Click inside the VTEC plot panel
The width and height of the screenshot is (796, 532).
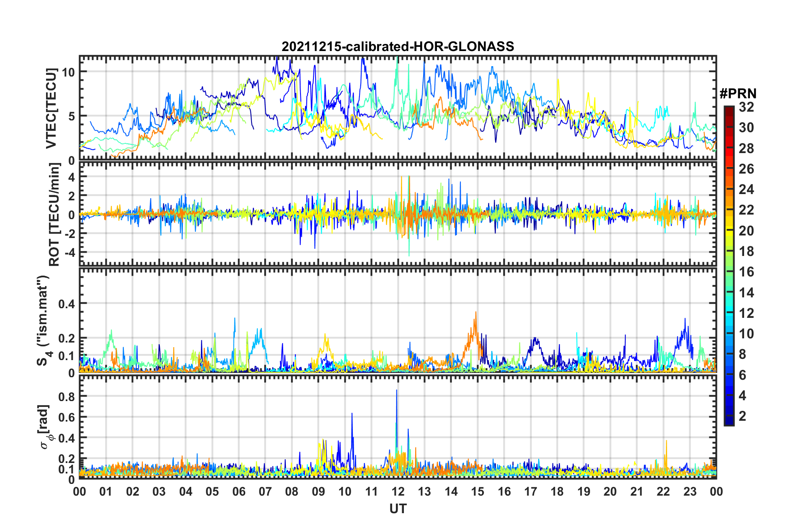[398, 108]
